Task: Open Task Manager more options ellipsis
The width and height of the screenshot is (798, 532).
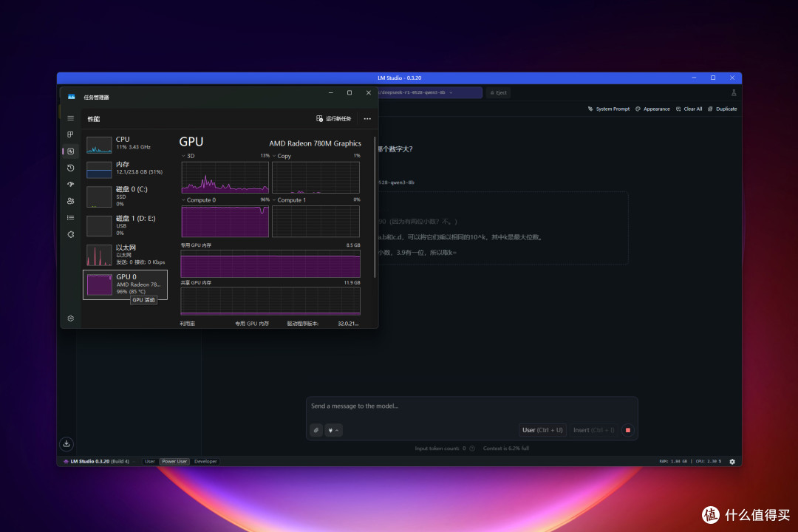Action: 367,119
